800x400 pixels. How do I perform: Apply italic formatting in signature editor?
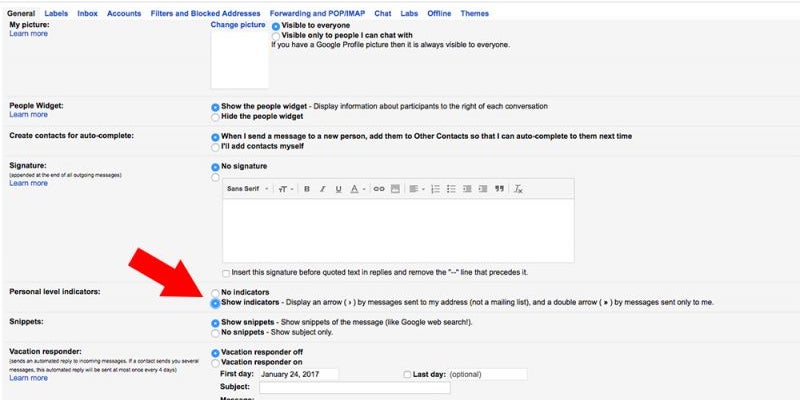click(x=322, y=189)
